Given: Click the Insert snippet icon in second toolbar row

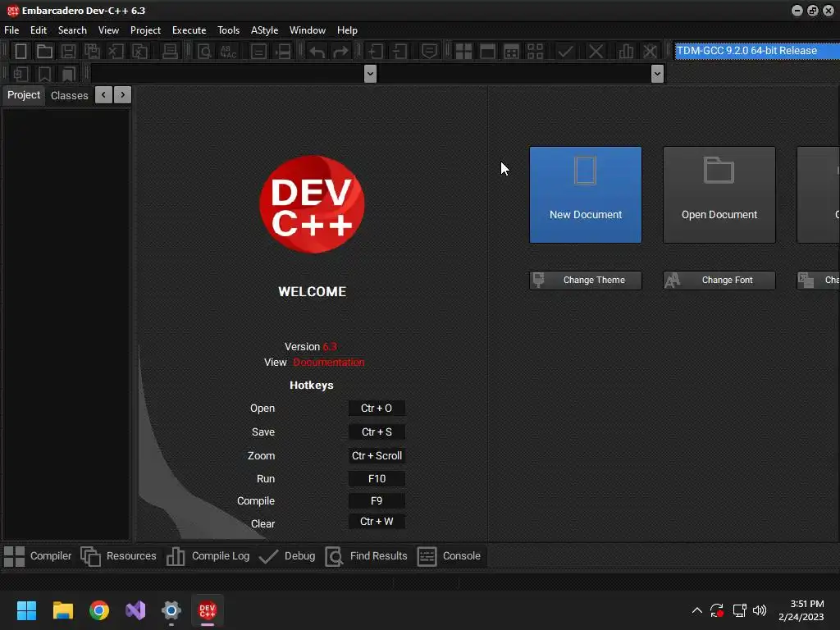Looking at the screenshot, I should coord(21,74).
